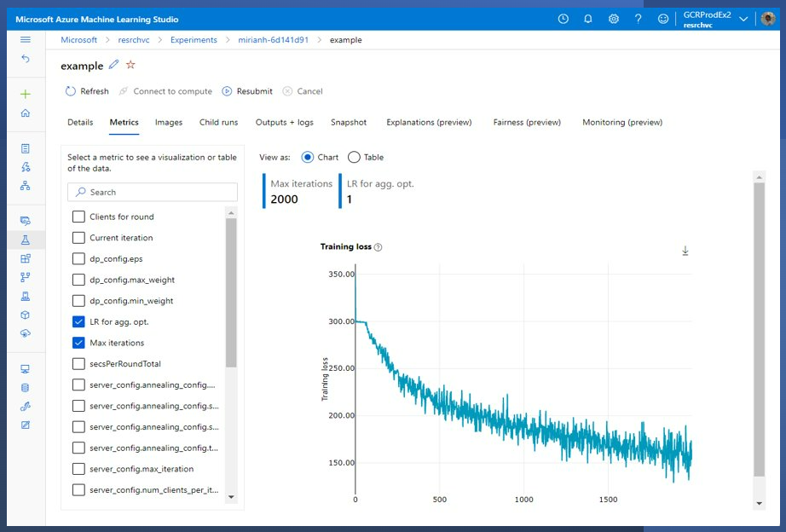Image resolution: width=786 pixels, height=532 pixels.
Task: Send feedback via the smiley icon
Action: 663,18
